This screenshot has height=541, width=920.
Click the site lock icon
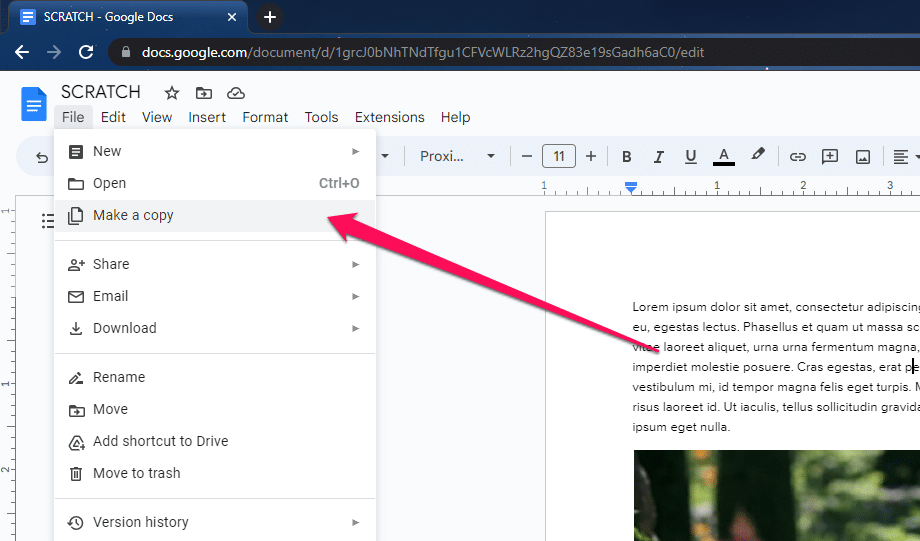click(x=126, y=52)
